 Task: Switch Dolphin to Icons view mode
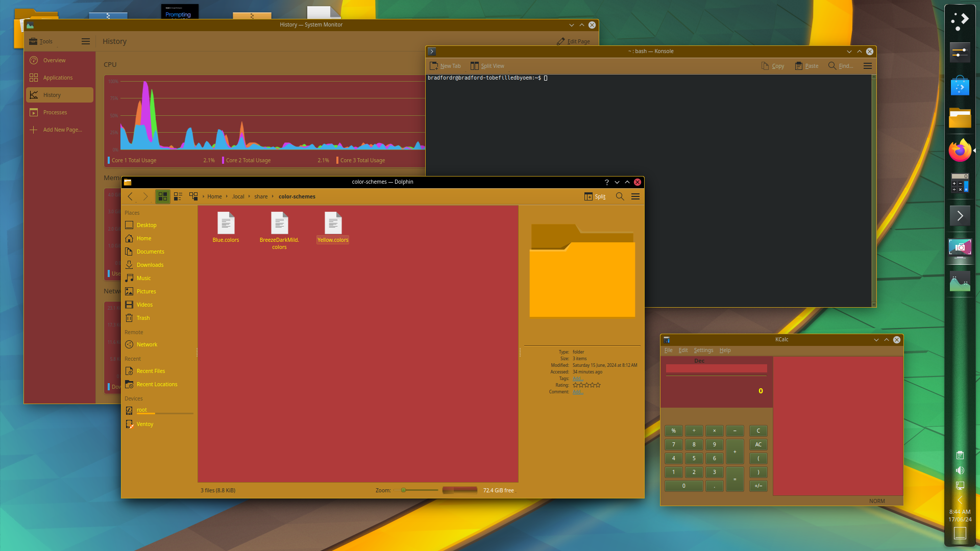click(x=163, y=196)
